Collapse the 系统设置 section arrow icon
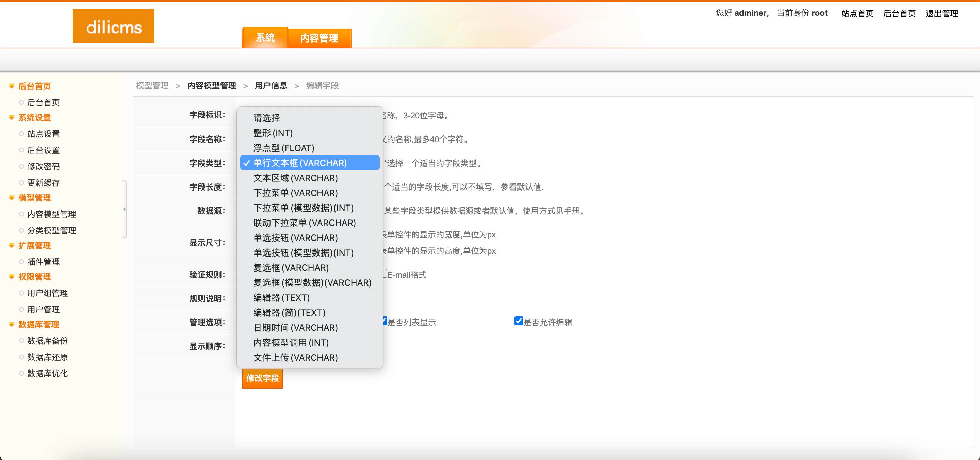The height and width of the screenshot is (460, 980). click(x=12, y=118)
